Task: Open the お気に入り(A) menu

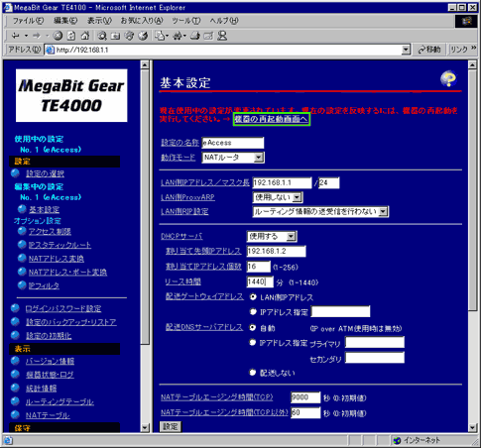Action: click(x=142, y=21)
